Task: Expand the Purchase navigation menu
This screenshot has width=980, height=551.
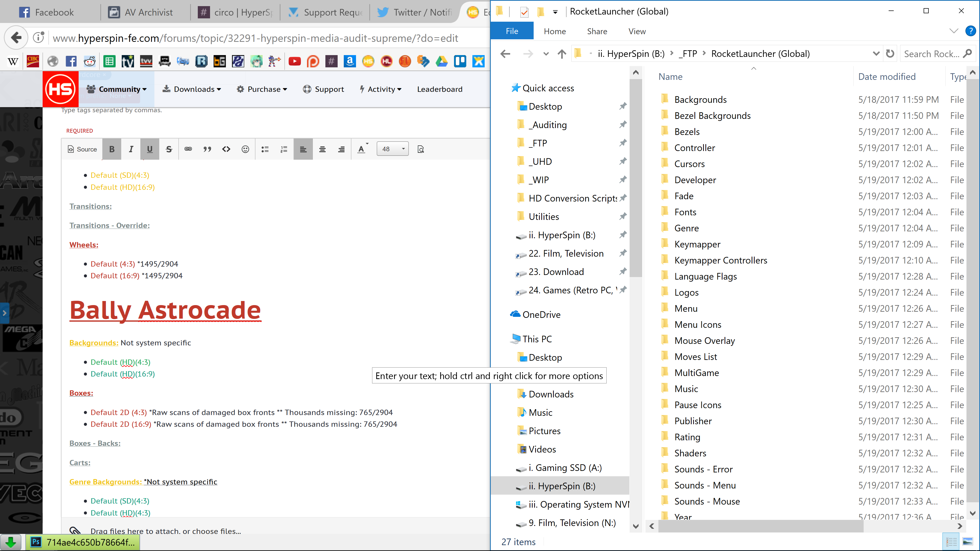Action: click(x=262, y=89)
